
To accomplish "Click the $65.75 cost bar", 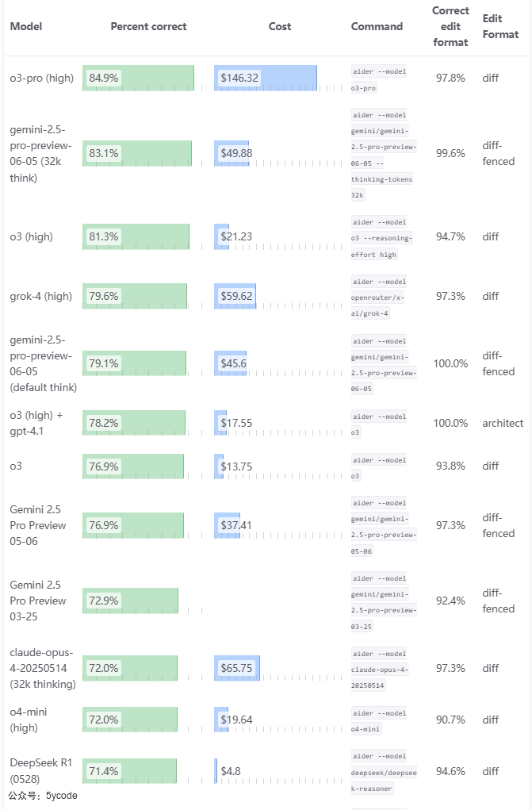I will pos(237,668).
